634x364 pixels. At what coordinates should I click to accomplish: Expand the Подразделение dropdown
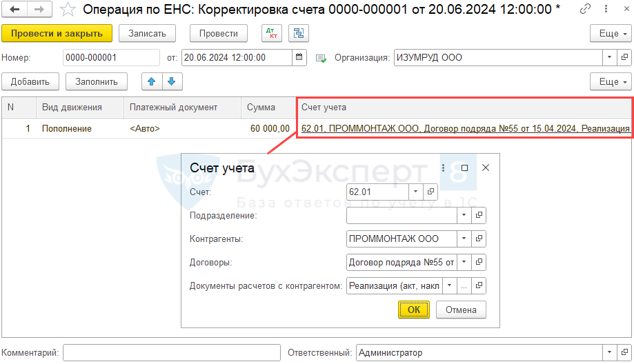point(464,215)
